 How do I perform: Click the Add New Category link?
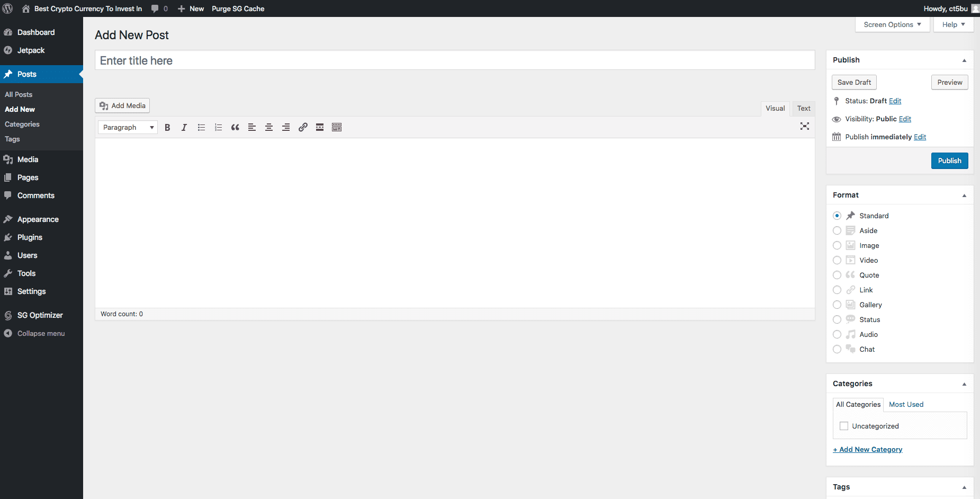[867, 449]
